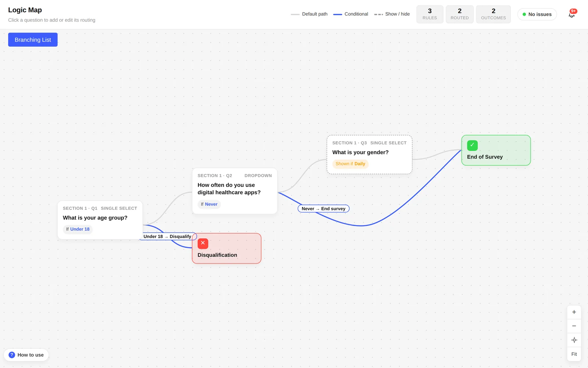Click the 'If Never' condition chip
This screenshot has height=368, width=588.
point(209,204)
